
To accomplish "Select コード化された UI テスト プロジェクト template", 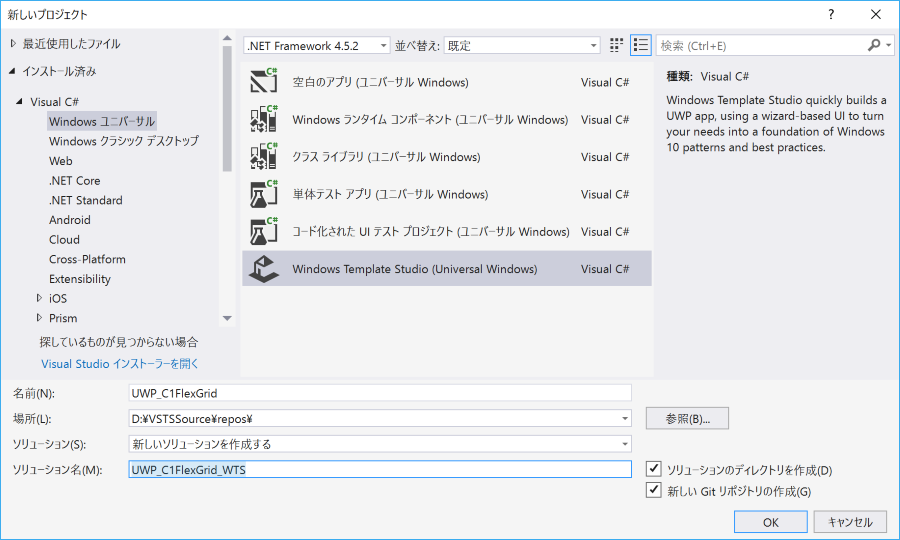I will 430,231.
